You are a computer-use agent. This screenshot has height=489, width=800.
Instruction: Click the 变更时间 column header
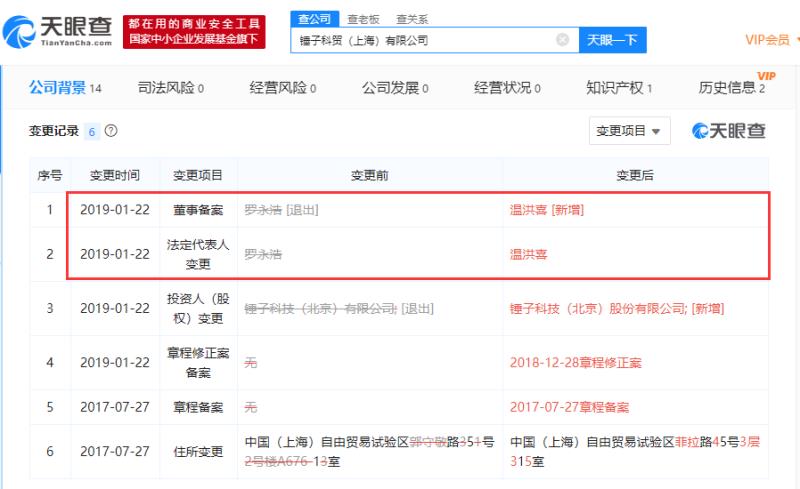pyautogui.click(x=115, y=176)
